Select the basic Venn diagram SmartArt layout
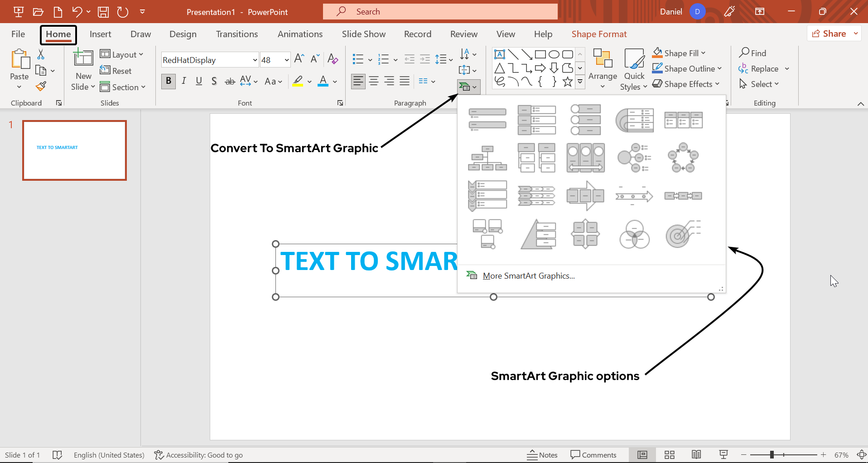This screenshot has width=868, height=463. [x=634, y=234]
